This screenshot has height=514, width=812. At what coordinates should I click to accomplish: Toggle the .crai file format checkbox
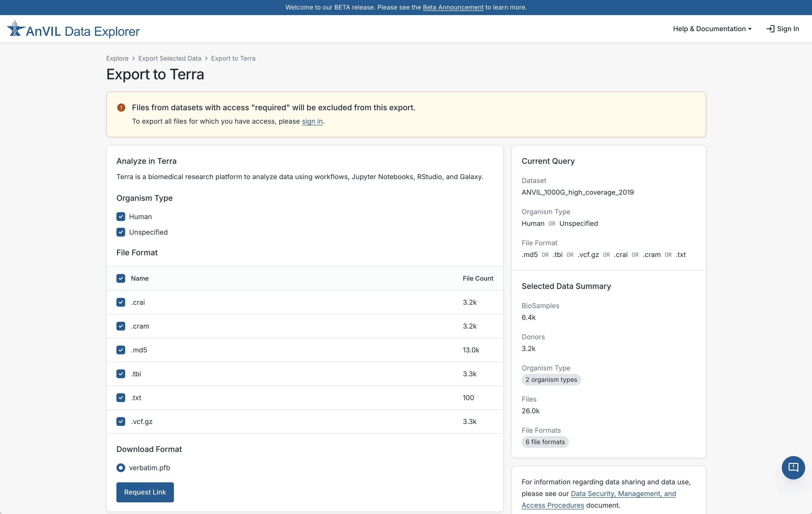120,302
